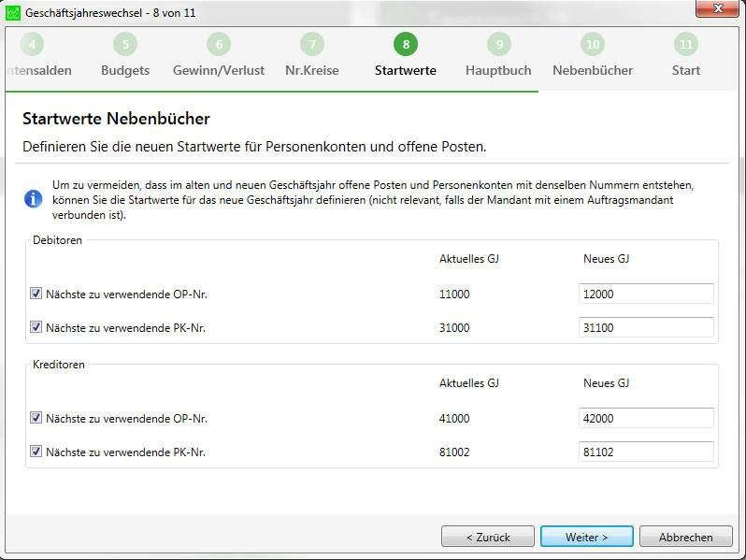Image resolution: width=746 pixels, height=560 pixels.
Task: Open the Gewinn/Verlust step tab
Action: [x=219, y=70]
